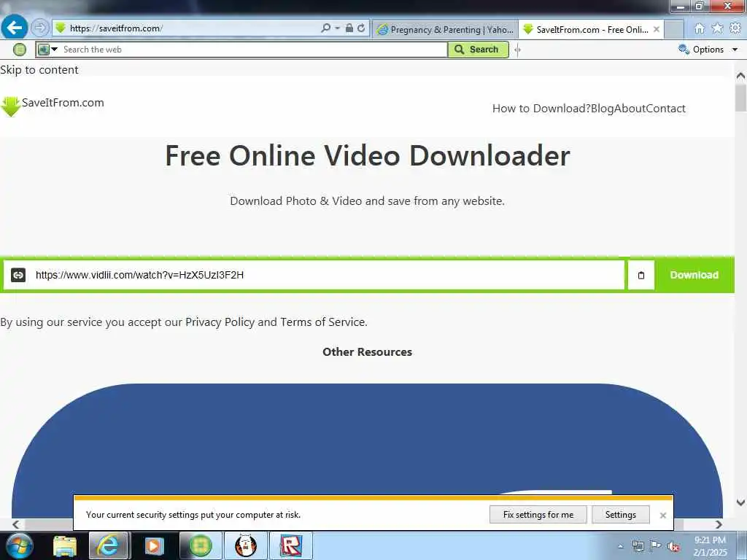This screenshot has width=747, height=560.
Task: Open the toolbar Options menu
Action: pyautogui.click(x=708, y=50)
